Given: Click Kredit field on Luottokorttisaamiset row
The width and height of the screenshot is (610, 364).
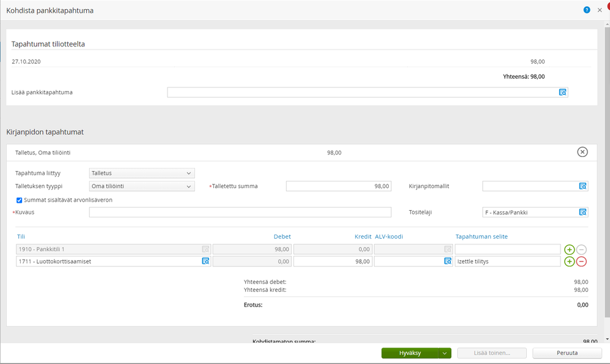Looking at the screenshot, I should click(333, 261).
